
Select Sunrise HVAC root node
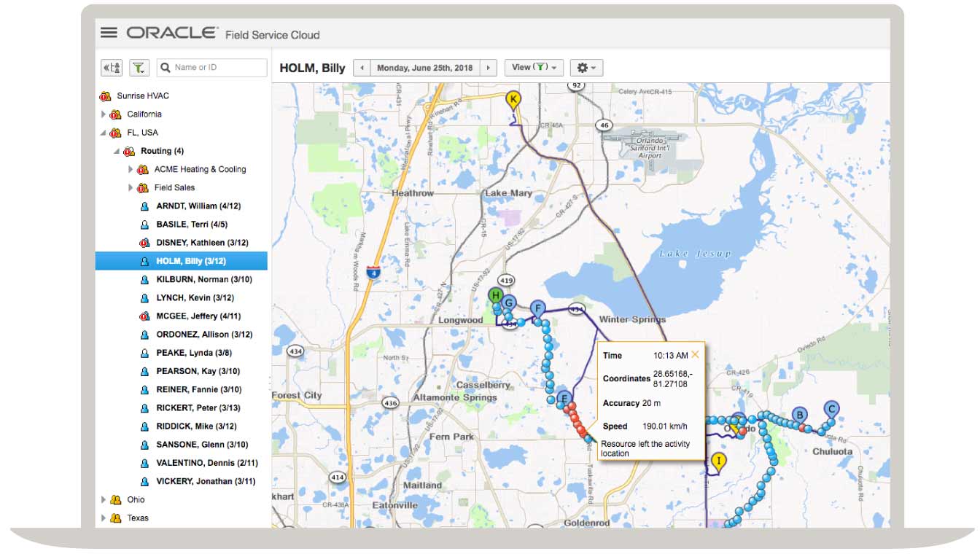(x=143, y=95)
